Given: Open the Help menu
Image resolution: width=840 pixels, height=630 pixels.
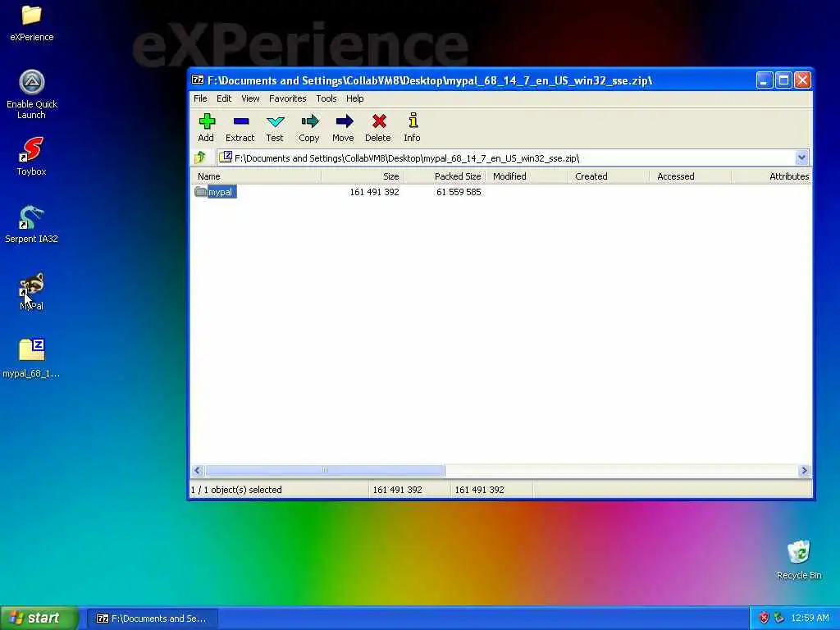Looking at the screenshot, I should click(x=354, y=98).
